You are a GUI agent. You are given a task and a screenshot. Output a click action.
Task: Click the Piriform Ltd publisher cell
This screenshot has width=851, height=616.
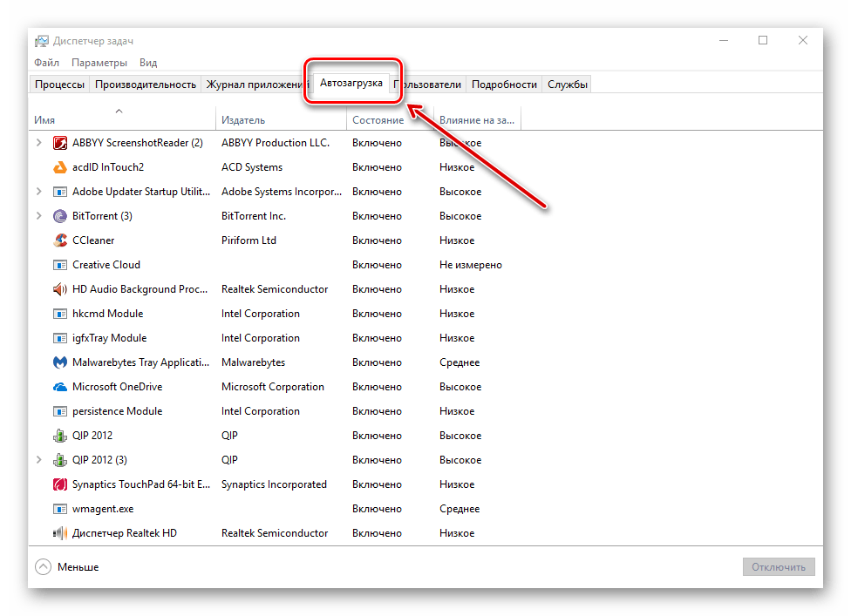(249, 240)
